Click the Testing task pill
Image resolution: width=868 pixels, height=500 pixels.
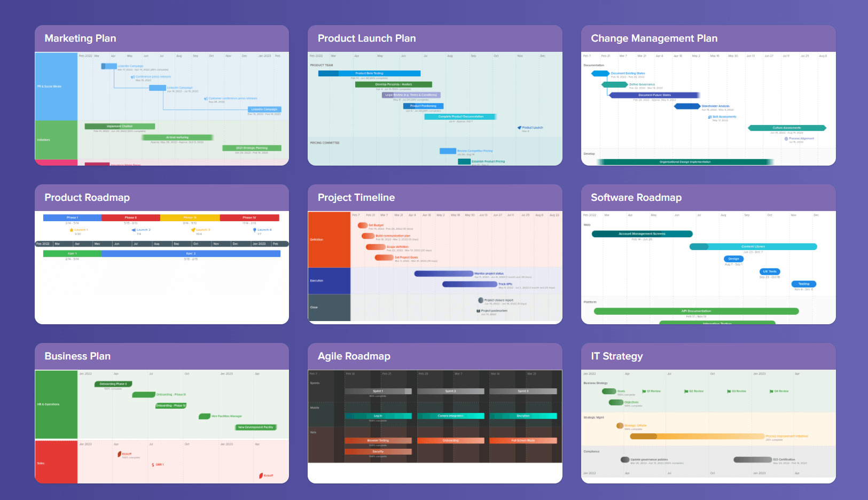[x=804, y=284]
